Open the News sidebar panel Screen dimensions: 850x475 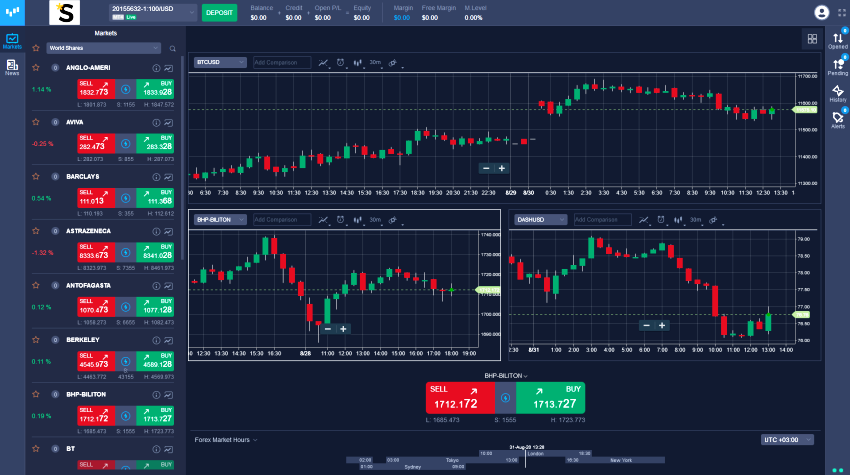tap(12, 67)
